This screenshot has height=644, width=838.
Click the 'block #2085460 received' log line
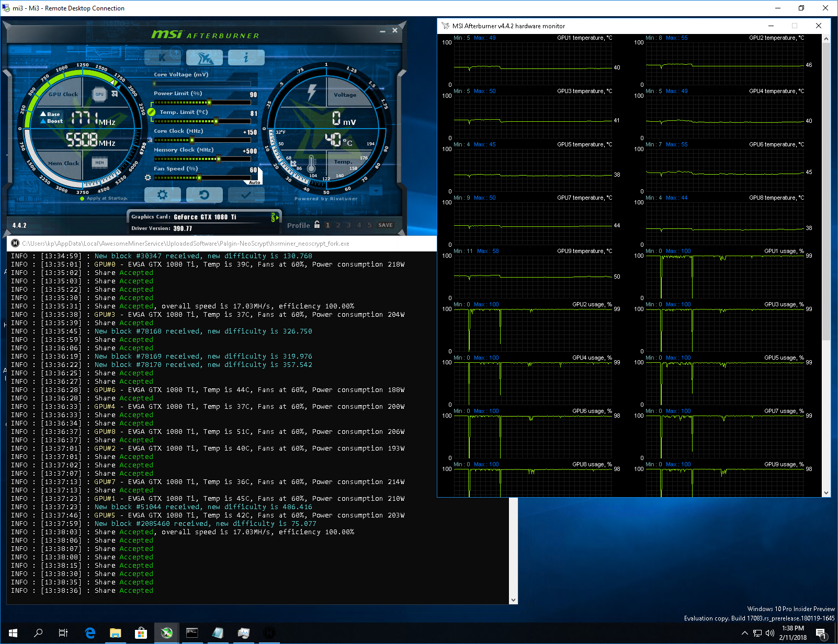164,524
